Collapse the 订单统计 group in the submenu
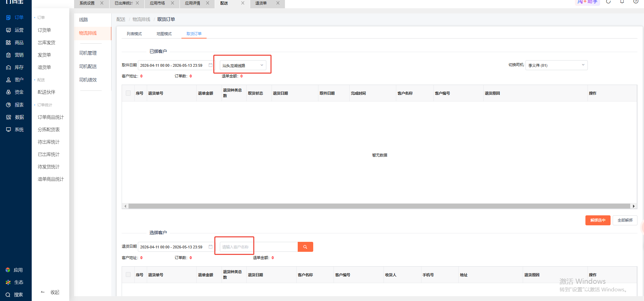The height and width of the screenshot is (301, 644). click(44, 105)
